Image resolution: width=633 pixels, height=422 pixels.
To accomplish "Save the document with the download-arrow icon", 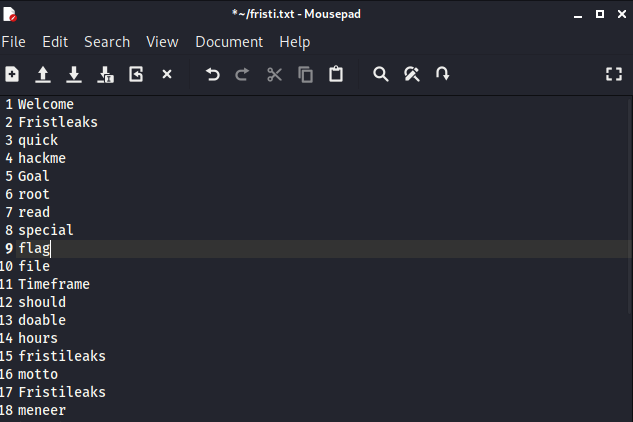I will pyautogui.click(x=74, y=74).
